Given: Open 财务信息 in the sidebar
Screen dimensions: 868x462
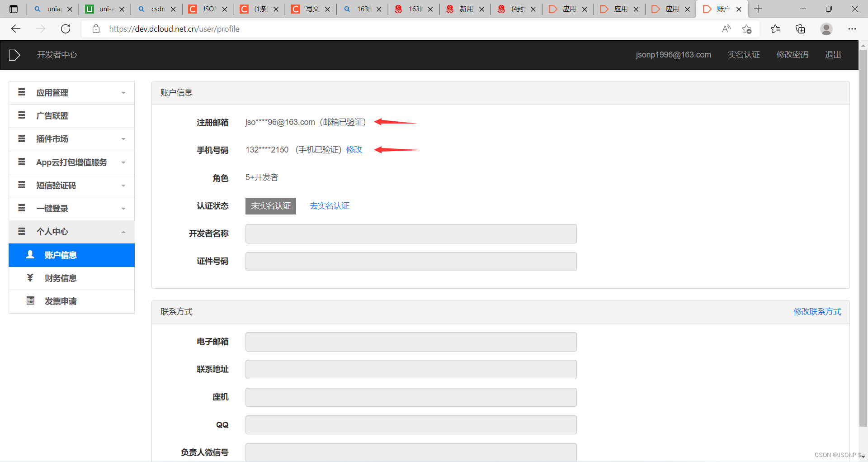Looking at the screenshot, I should tap(71, 278).
